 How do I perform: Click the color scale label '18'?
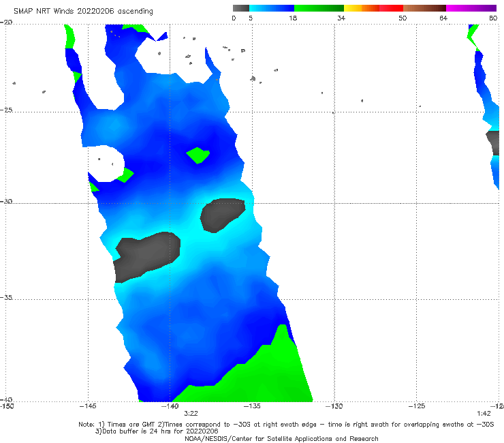[x=293, y=18]
